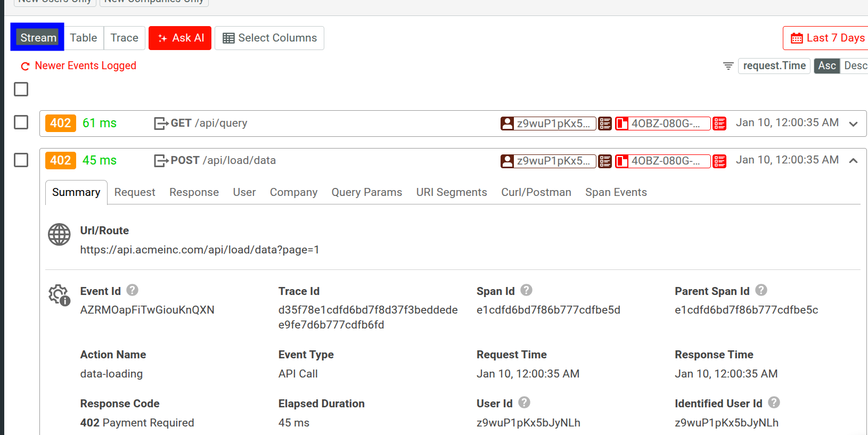
Task: Click Span Id value e1cdfd6bd7f86b777cdfbe5d
Action: pyautogui.click(x=548, y=310)
